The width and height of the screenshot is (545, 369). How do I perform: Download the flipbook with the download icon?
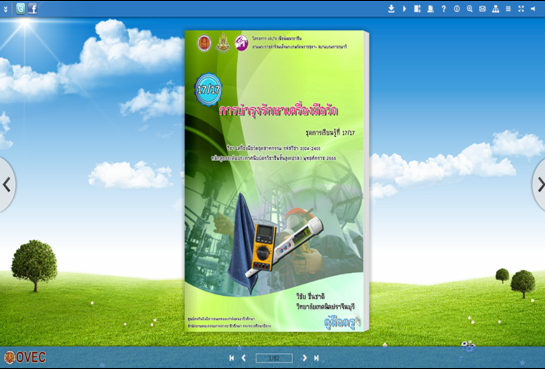tap(391, 9)
